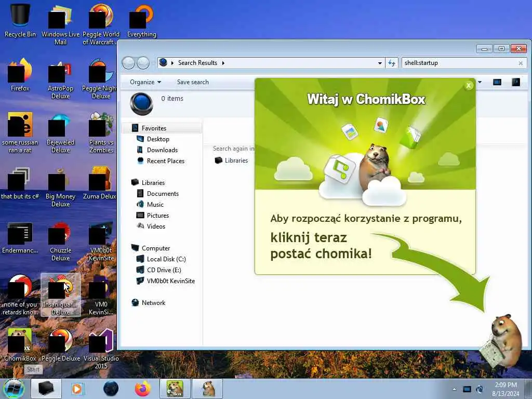Open VM0b0t KevinSite desktop icon
532x399 pixels.
101,241
